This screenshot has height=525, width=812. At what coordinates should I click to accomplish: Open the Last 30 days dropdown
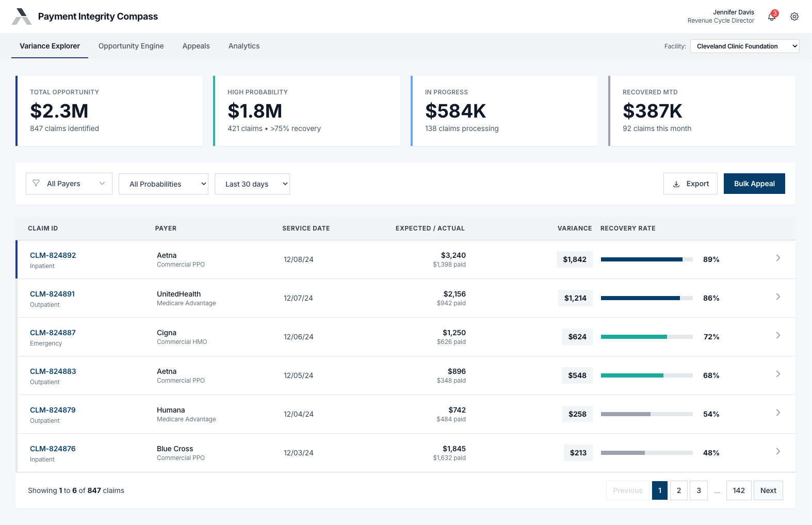pos(252,184)
